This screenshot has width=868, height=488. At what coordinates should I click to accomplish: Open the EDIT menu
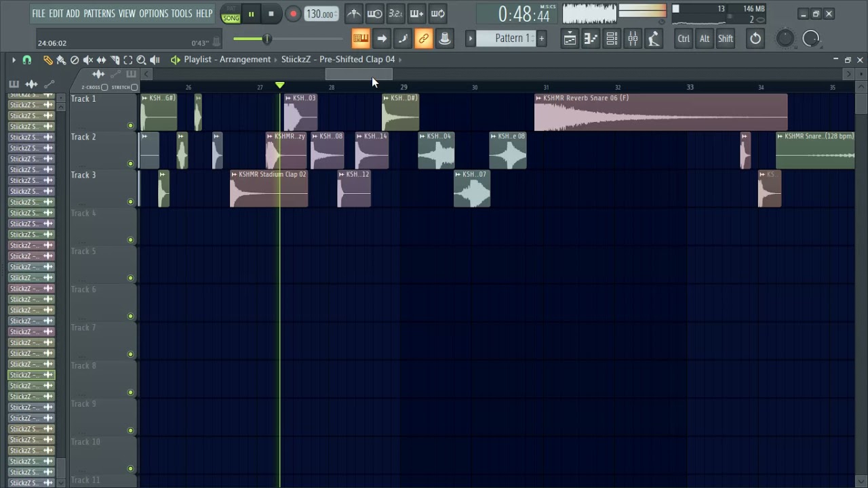pos(56,14)
